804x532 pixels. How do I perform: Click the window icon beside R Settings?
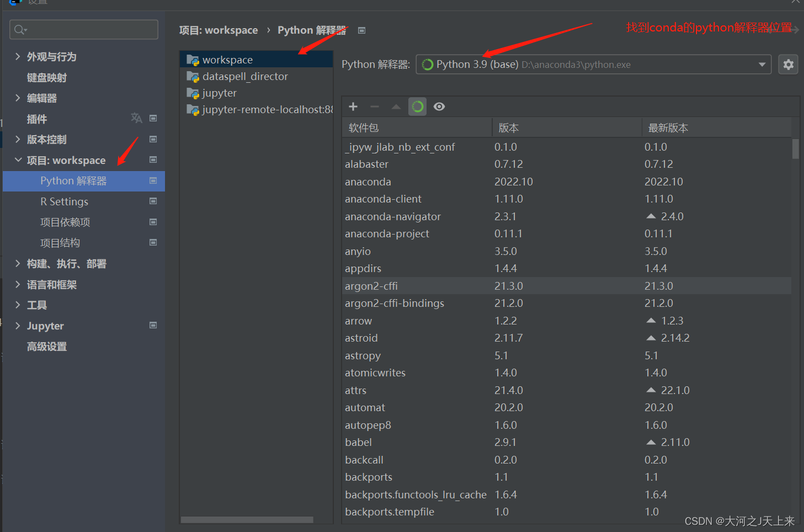(x=153, y=201)
